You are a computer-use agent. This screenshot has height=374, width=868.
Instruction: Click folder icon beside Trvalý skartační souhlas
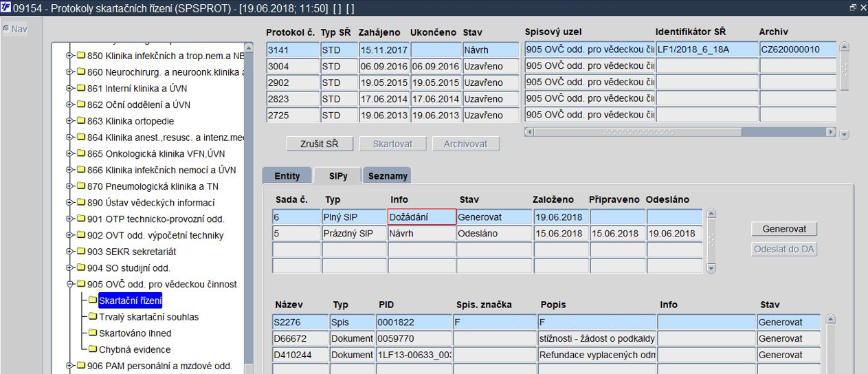click(93, 317)
